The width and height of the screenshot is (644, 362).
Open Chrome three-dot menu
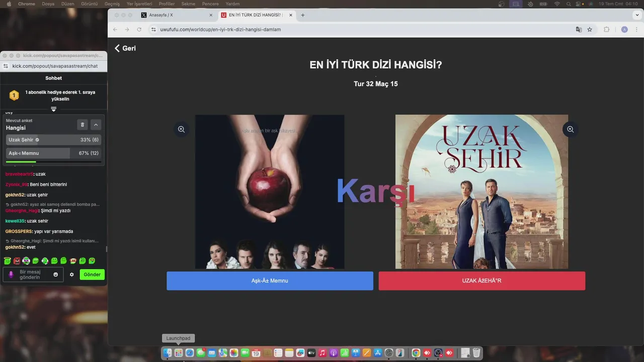637,30
